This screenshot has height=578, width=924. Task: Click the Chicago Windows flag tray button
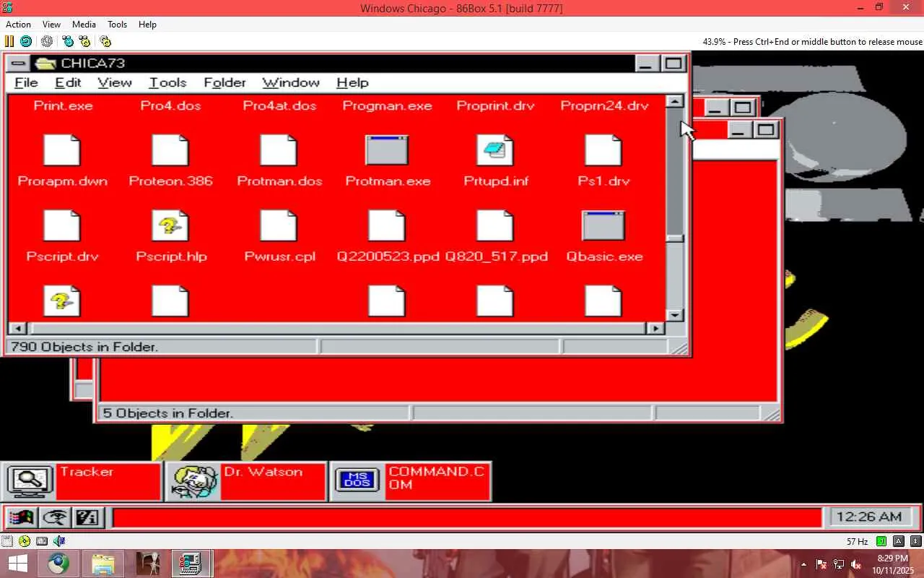tap(21, 517)
